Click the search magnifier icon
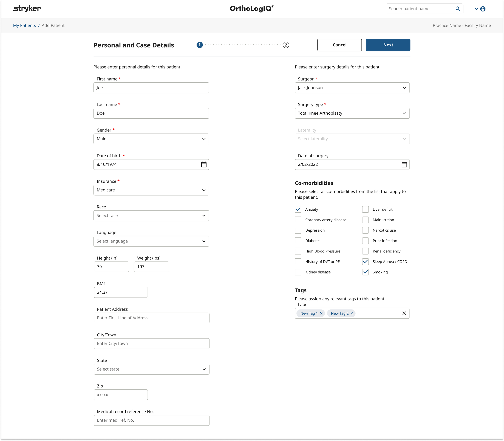 (457, 9)
